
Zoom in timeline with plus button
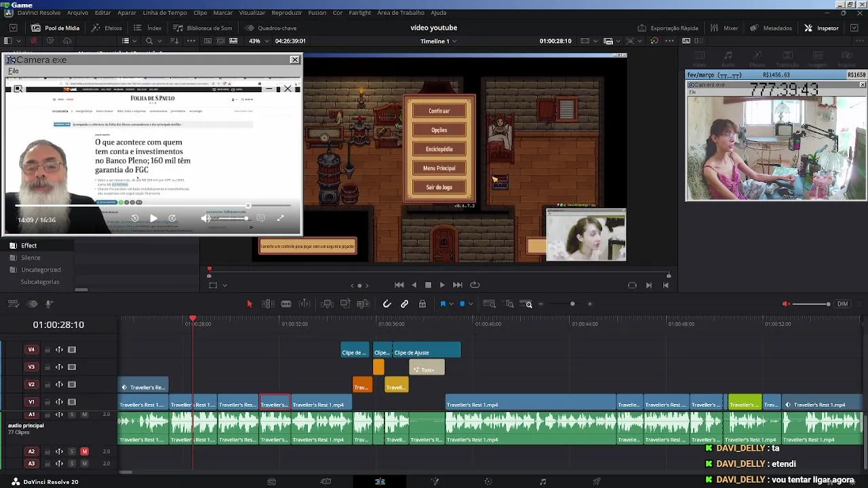pos(589,304)
